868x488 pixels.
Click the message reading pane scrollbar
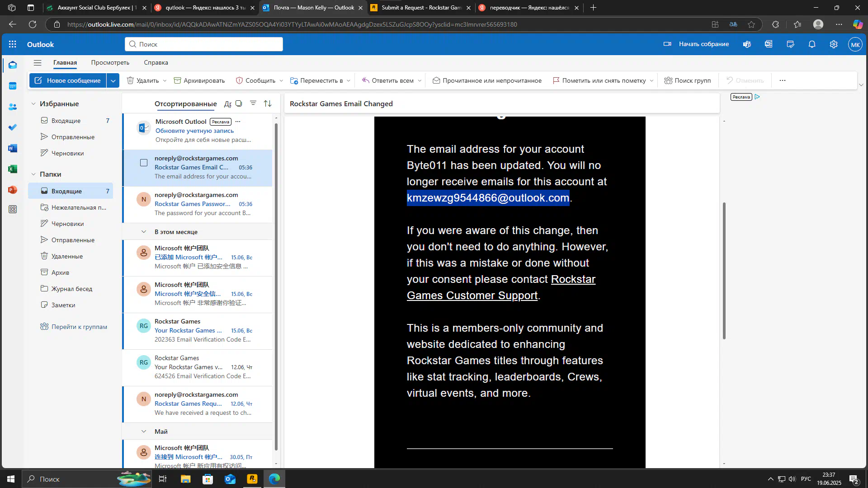[x=724, y=271]
